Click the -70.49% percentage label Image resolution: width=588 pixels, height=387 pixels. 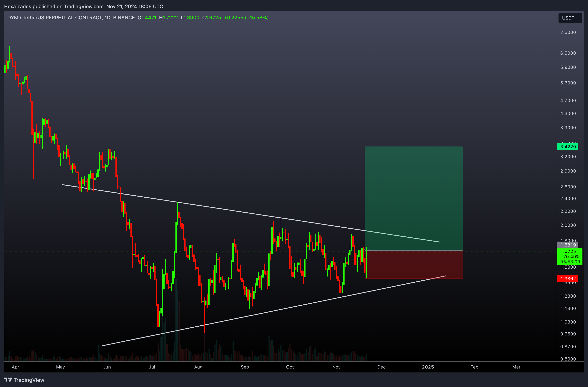tap(570, 256)
